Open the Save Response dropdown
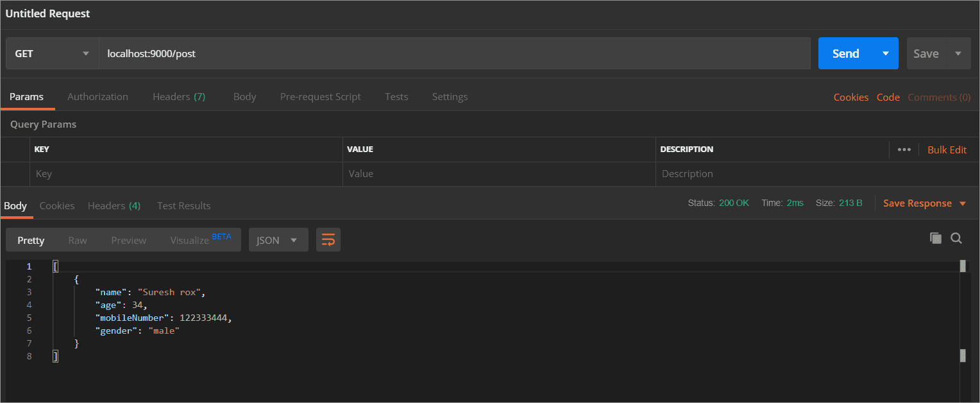The height and width of the screenshot is (403, 980). coord(924,203)
